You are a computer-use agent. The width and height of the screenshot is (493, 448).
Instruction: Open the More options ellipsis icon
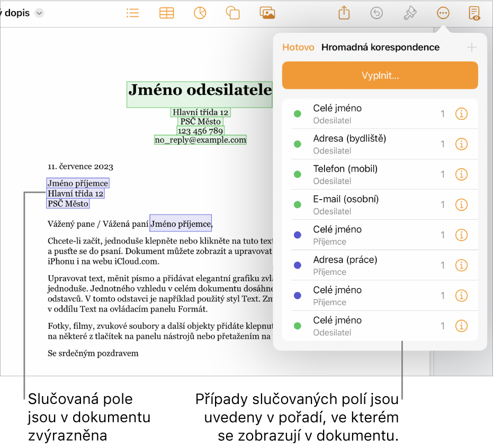point(443,13)
